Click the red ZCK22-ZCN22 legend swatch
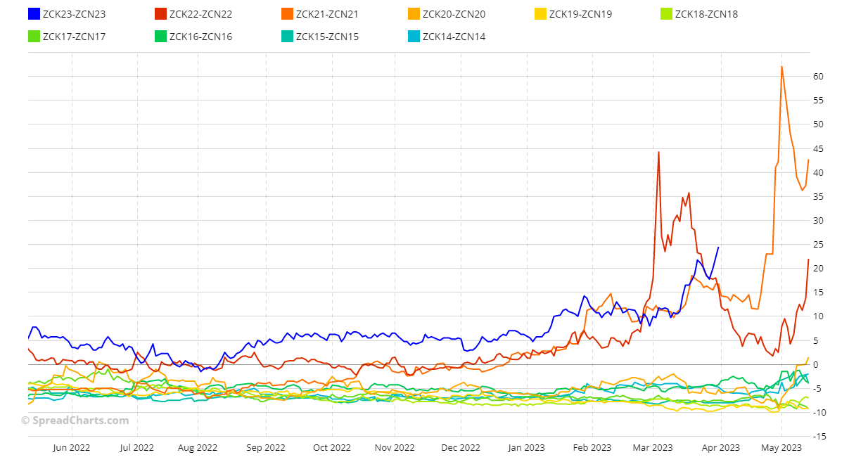Viewport: 868px width, 462px height. click(x=160, y=14)
